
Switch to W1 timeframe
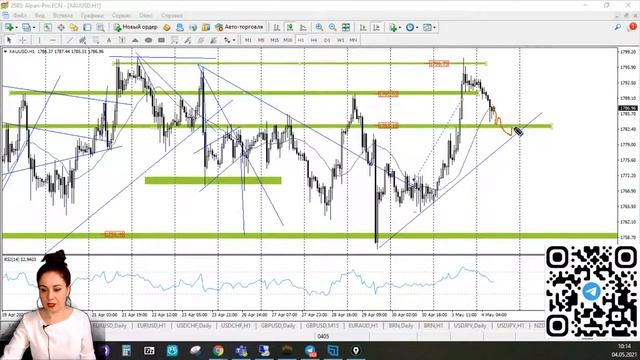tap(340, 40)
